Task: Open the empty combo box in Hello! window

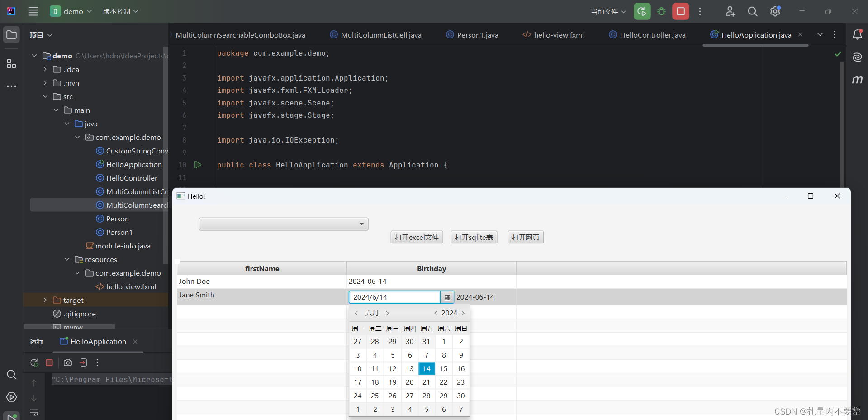Action: 284,224
